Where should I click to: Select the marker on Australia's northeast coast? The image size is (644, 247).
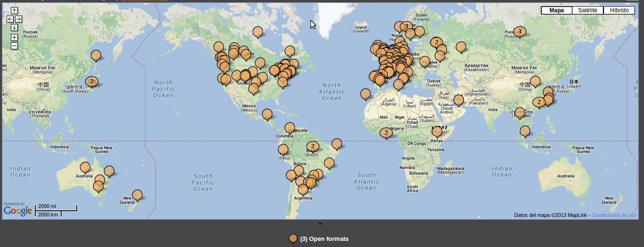tap(109, 171)
